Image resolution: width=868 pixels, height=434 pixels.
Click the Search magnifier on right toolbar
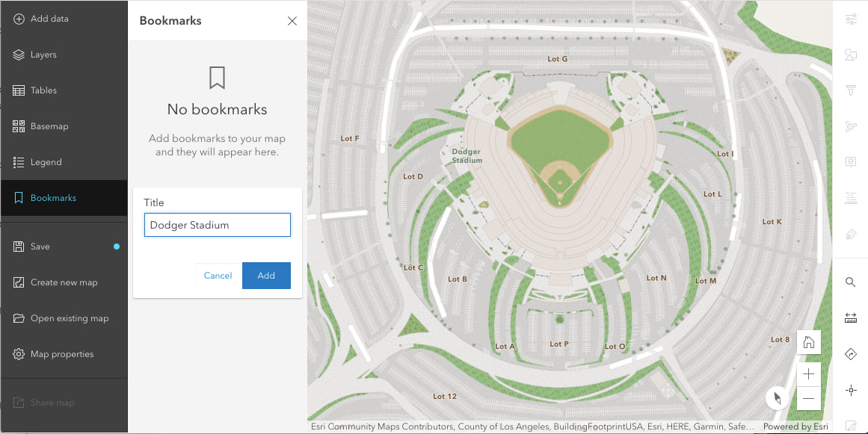pos(850,282)
